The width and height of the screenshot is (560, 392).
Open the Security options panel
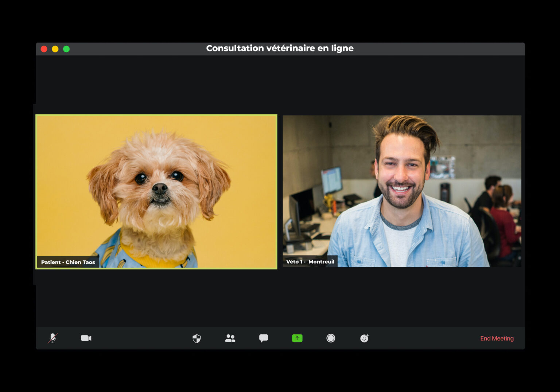click(x=196, y=338)
